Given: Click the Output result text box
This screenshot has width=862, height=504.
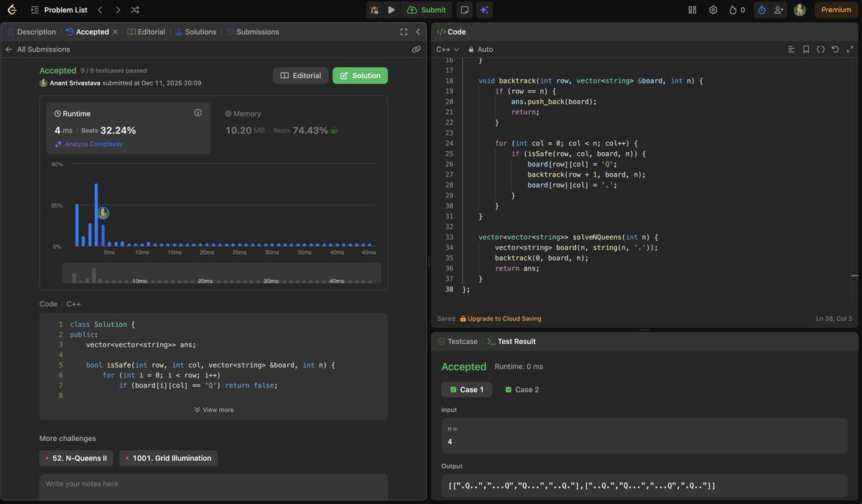Looking at the screenshot, I should pyautogui.click(x=644, y=486).
